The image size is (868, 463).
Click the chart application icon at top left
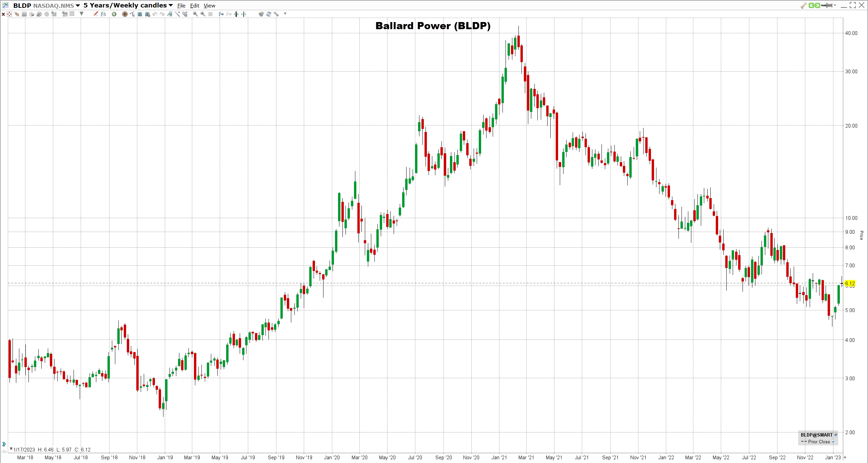click(6, 5)
